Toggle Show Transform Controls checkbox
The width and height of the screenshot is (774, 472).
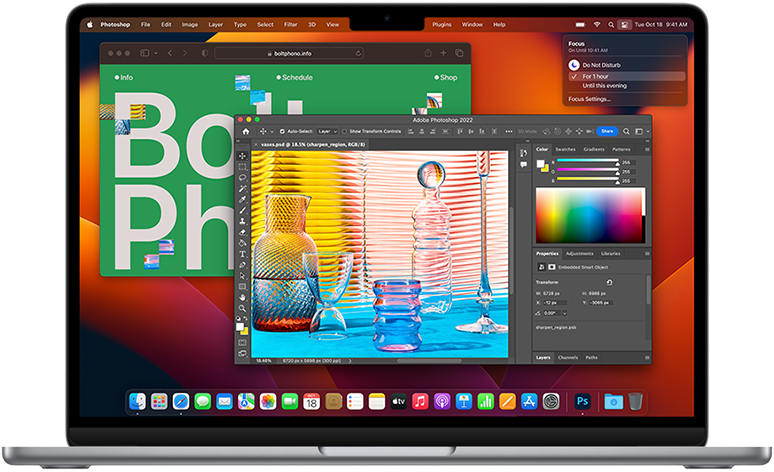tap(345, 131)
